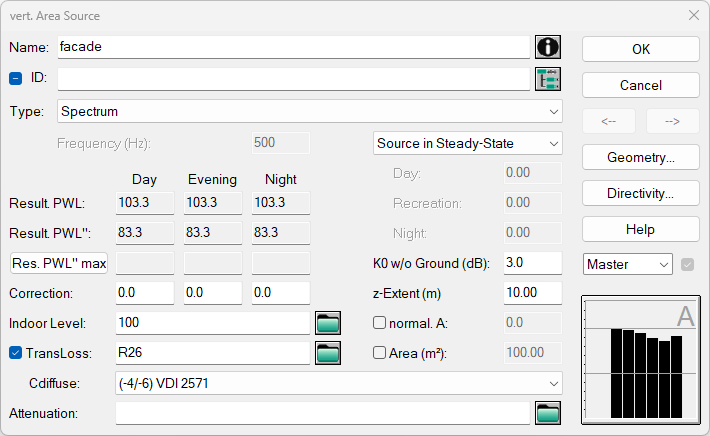The image size is (710, 436).
Task: Click the Recreation operating time 0.00
Action: click(x=533, y=203)
